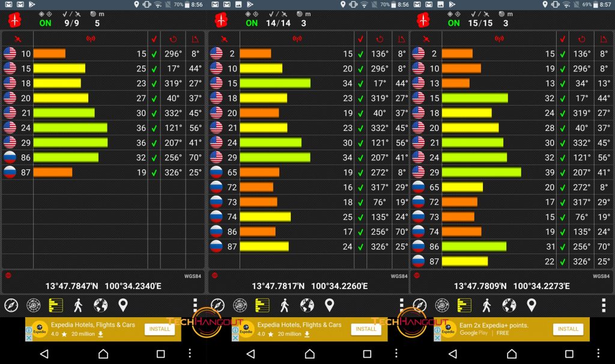Tap Install on the Earn 2x Expedia+ points ad
The height and width of the screenshot is (364, 615).
[x=568, y=329]
